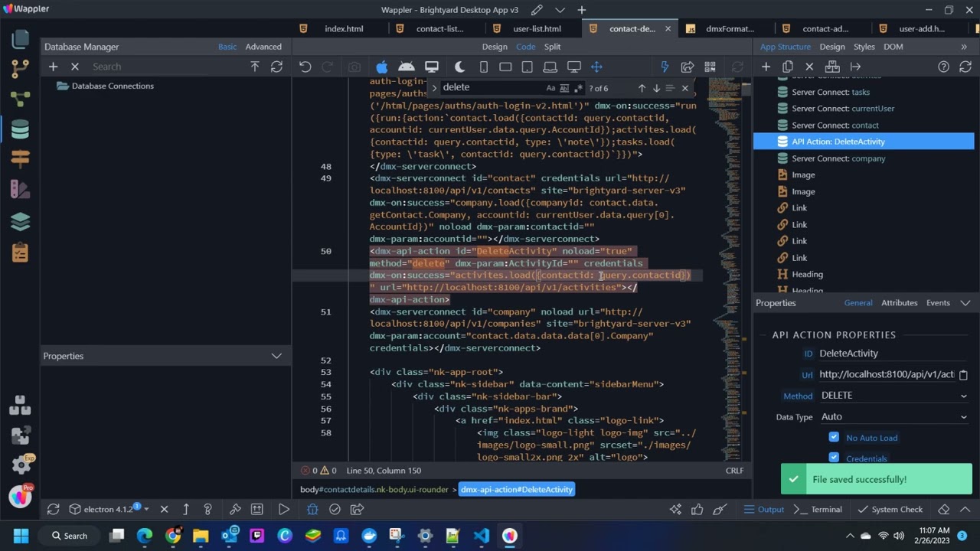Switch Database Manager to Basic mode
This screenshot has height=551, width=980.
point(227,47)
